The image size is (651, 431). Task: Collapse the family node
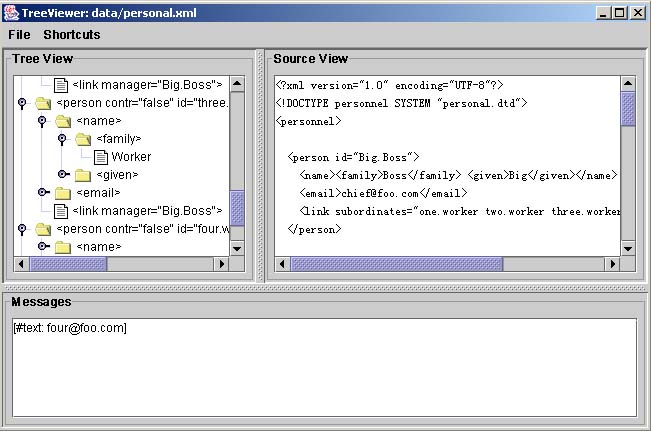62,139
